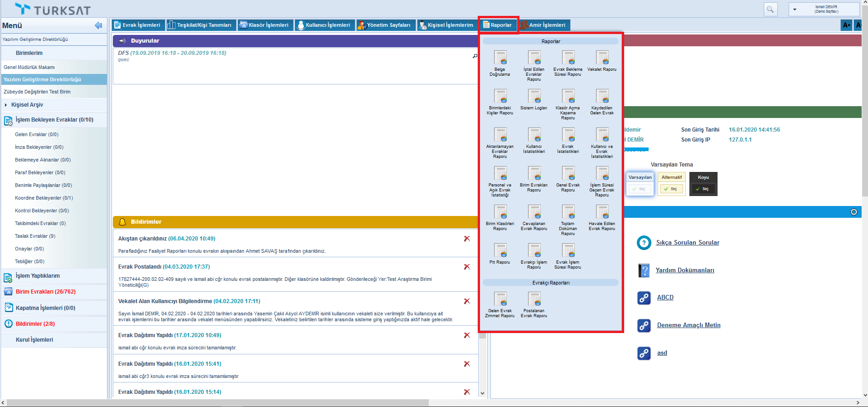Image resolution: width=868 pixels, height=407 pixels.
Task: Open the settings gear in blue bar
Action: pyautogui.click(x=854, y=212)
